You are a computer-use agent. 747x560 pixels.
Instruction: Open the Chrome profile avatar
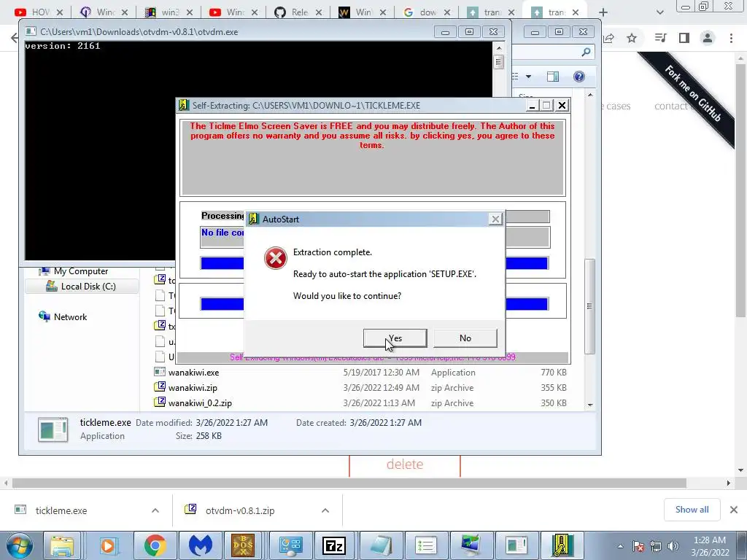click(x=708, y=38)
